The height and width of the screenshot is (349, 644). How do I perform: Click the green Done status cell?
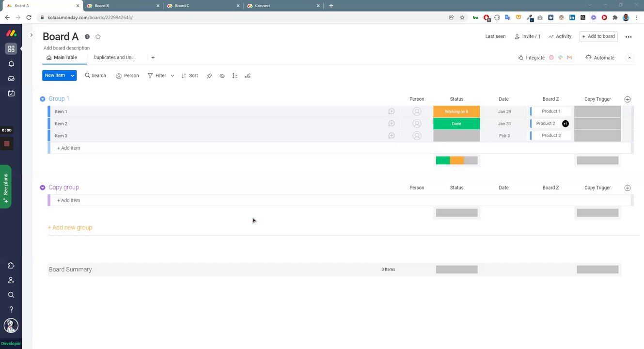pyautogui.click(x=456, y=124)
